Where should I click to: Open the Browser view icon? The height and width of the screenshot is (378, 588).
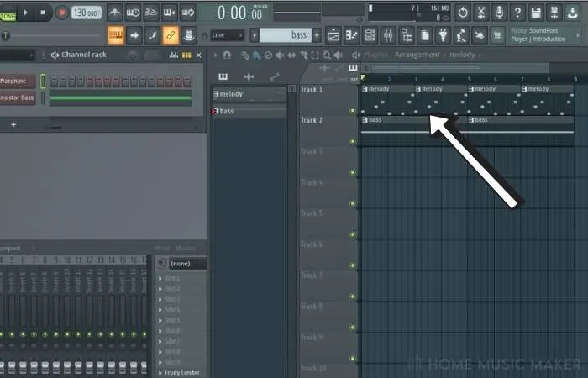click(407, 35)
